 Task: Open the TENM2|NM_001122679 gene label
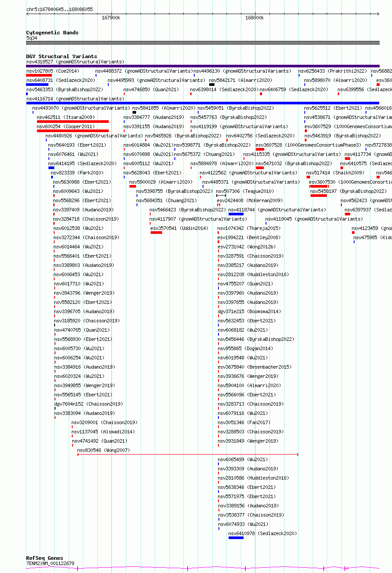50,563
